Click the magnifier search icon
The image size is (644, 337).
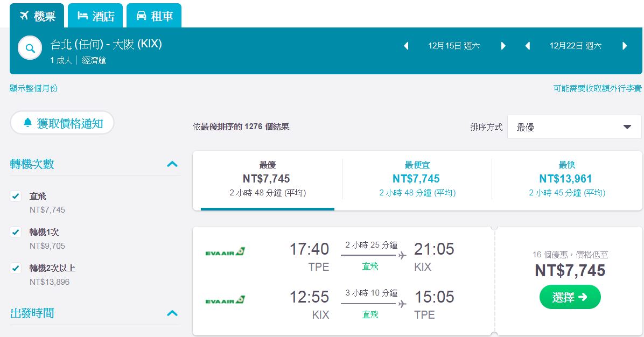tap(30, 48)
